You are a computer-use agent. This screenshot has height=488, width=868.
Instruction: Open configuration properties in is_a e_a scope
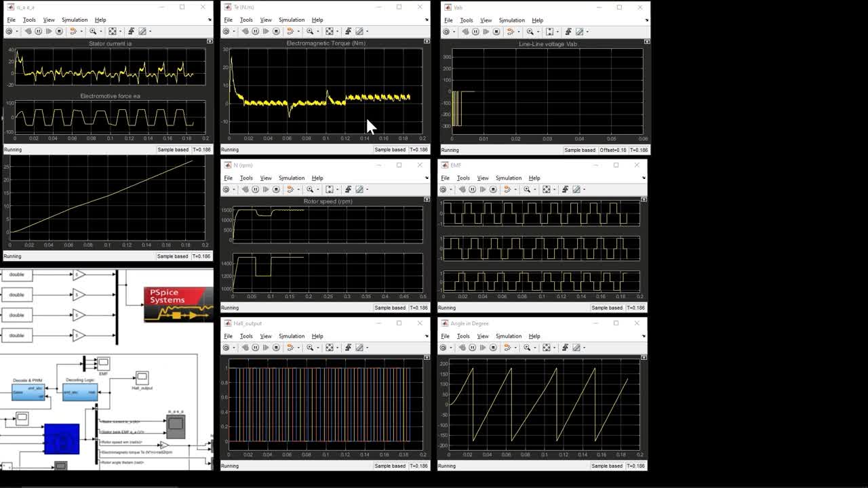(x=9, y=31)
